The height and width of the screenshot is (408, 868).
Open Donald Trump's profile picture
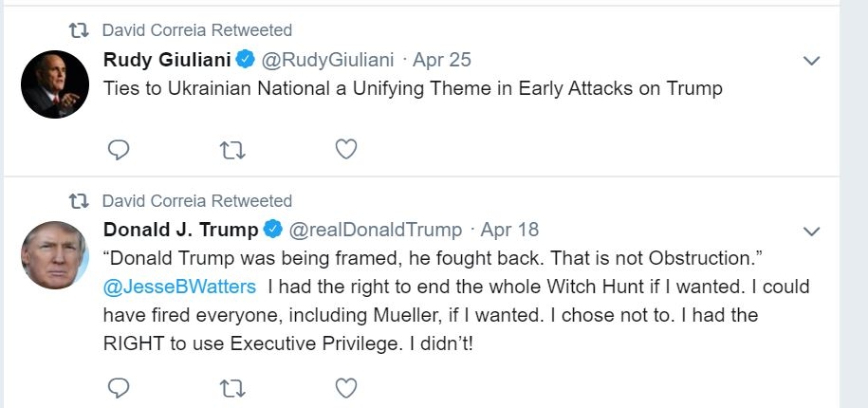pos(55,255)
